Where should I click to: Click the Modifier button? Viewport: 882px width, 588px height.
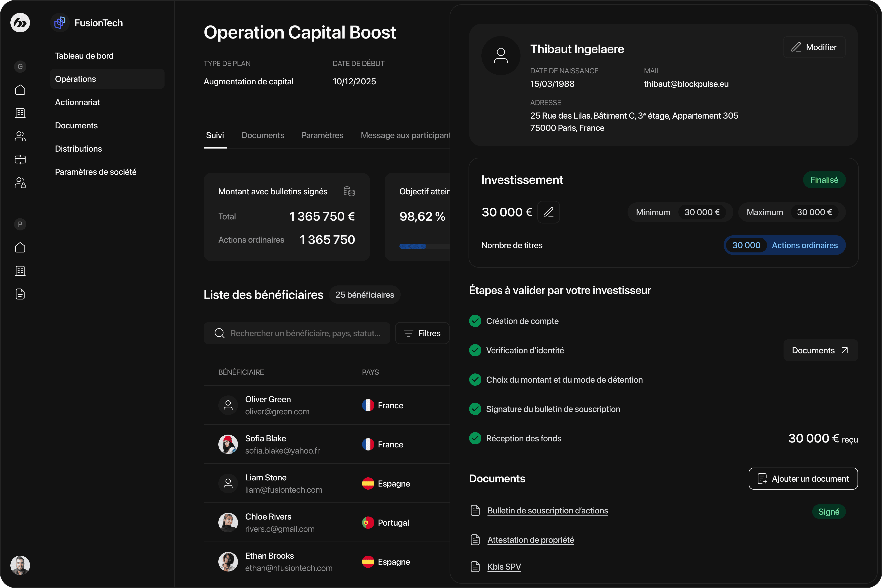814,47
